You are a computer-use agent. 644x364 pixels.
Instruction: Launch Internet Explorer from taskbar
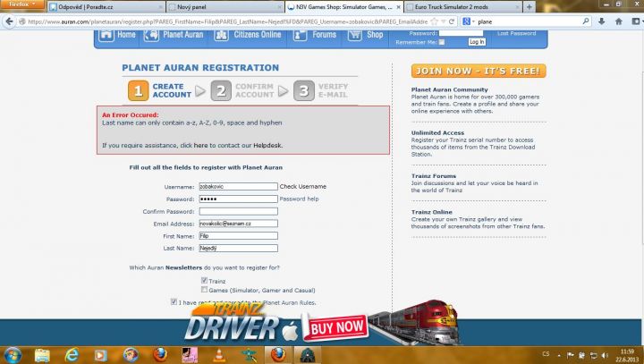72,355
